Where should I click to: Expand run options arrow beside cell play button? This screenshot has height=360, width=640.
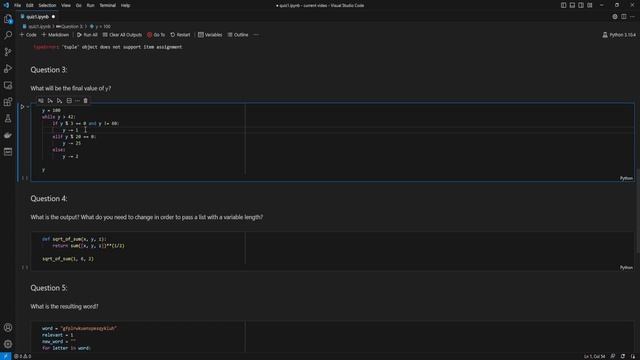click(28, 107)
